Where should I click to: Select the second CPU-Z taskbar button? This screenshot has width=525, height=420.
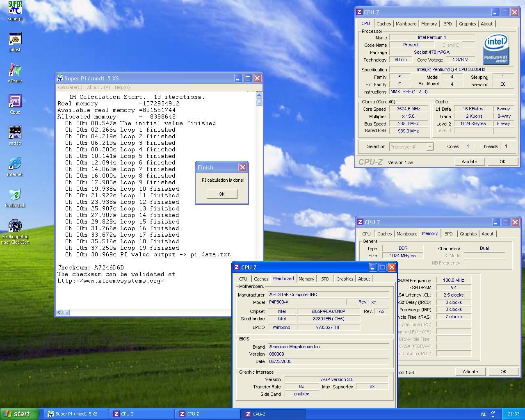(x=208, y=414)
